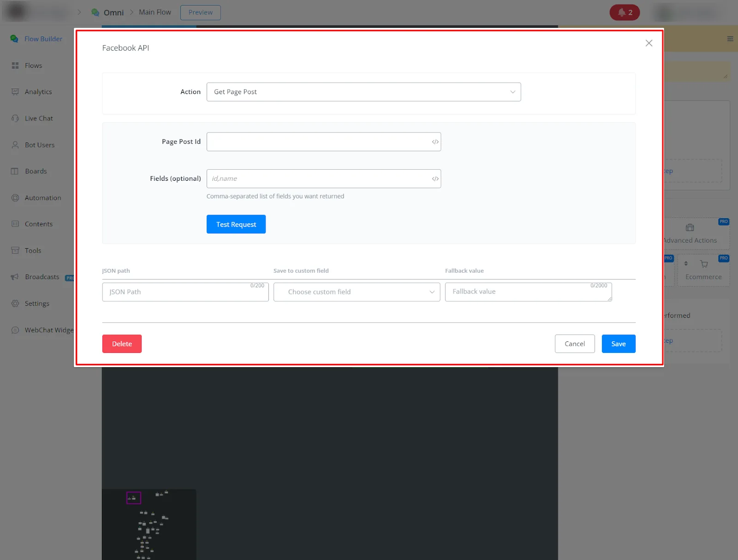The height and width of the screenshot is (560, 738).
Task: Open Analytics via its chart icon
Action: point(15,92)
